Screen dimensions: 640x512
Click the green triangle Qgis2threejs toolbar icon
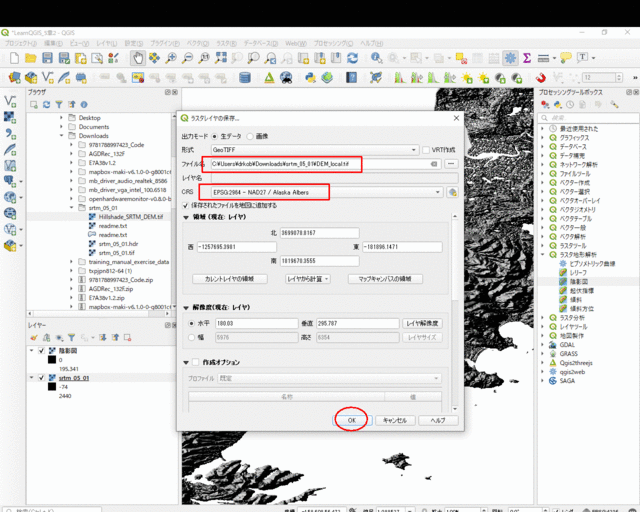pos(269,77)
